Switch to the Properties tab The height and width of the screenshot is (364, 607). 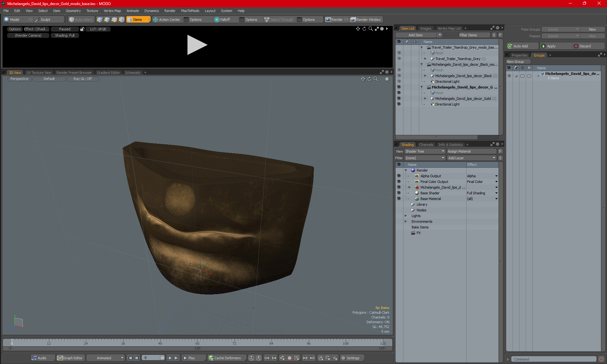pos(519,55)
